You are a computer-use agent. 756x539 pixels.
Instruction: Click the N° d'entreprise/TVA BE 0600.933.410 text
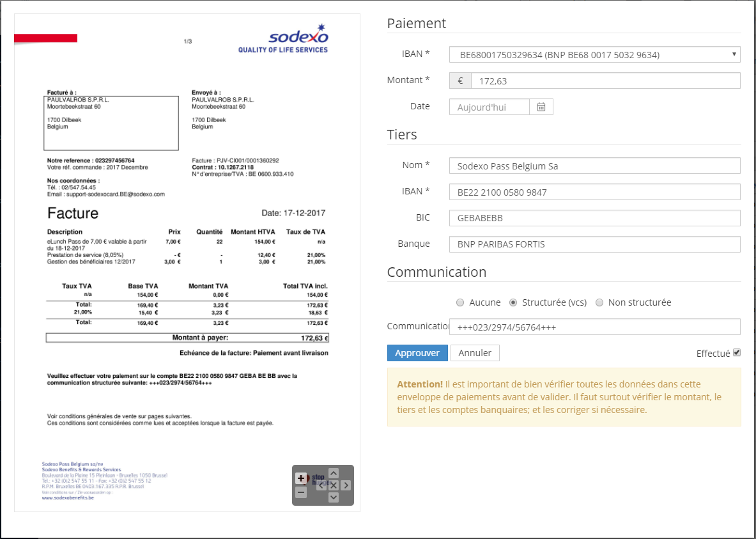[242, 174]
